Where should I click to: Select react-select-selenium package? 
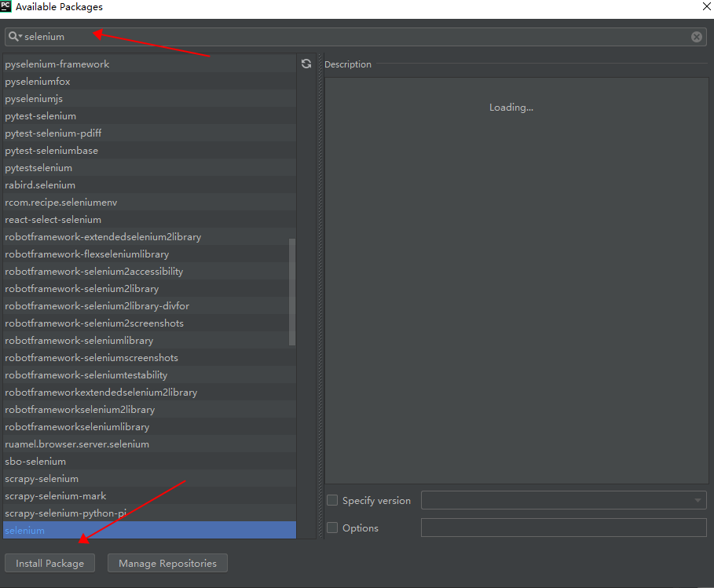149,220
